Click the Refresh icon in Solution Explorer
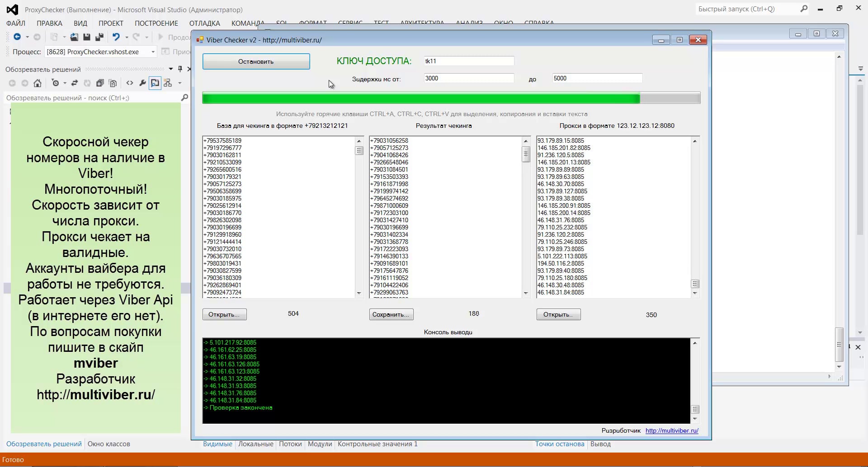The image size is (868, 467). pos(87,83)
